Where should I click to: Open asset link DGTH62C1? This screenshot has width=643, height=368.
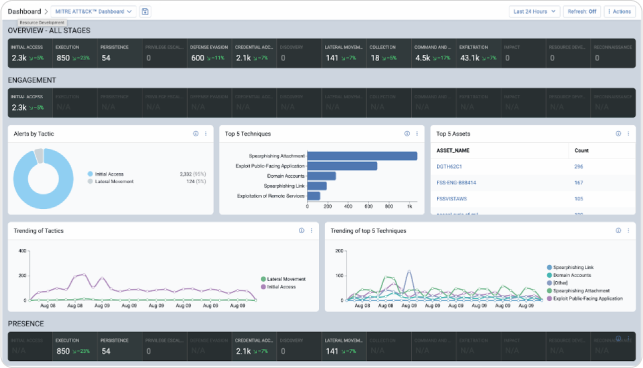click(x=449, y=167)
